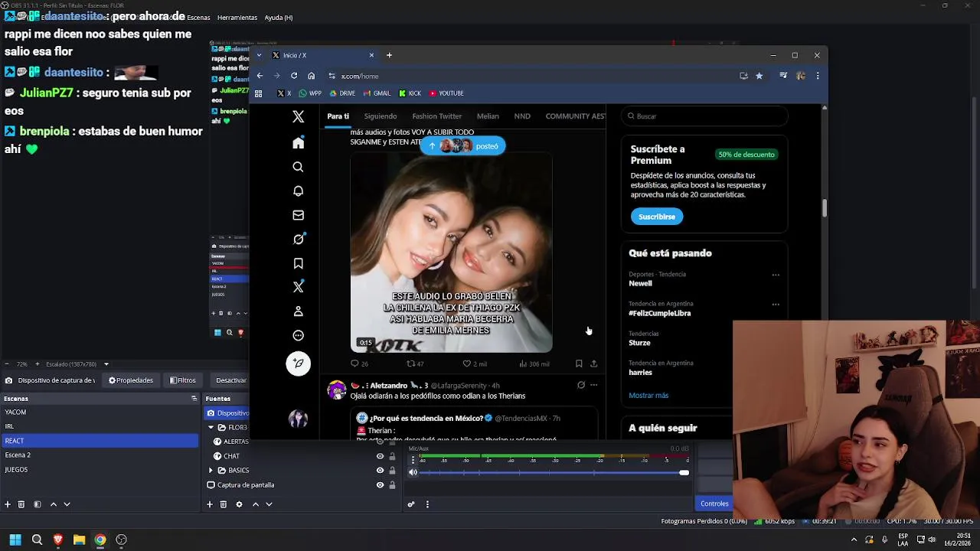980x551 pixels.
Task: Open advanced audio settings gears in mixer
Action: point(411,504)
